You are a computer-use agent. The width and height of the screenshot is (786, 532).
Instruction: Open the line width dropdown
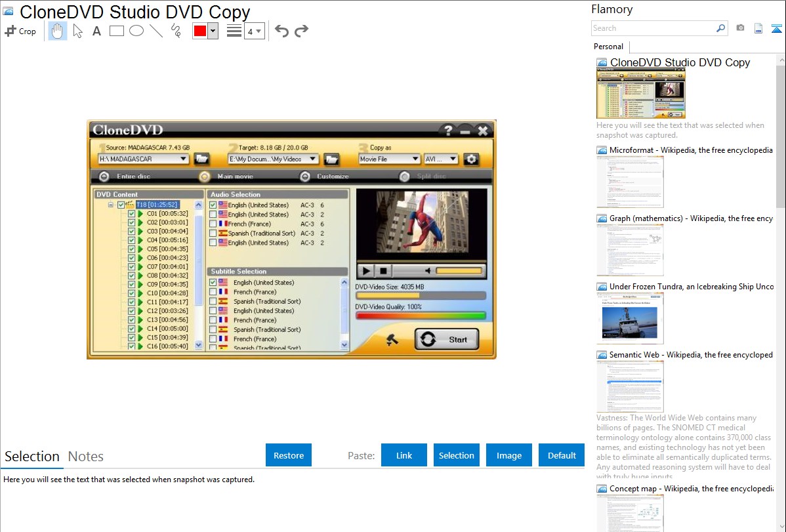pyautogui.click(x=254, y=31)
